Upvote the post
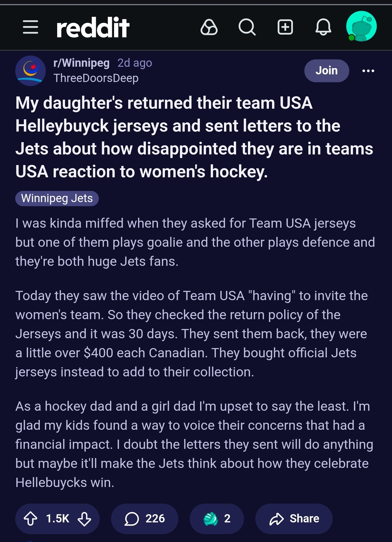This screenshot has width=392, height=542. 30,519
